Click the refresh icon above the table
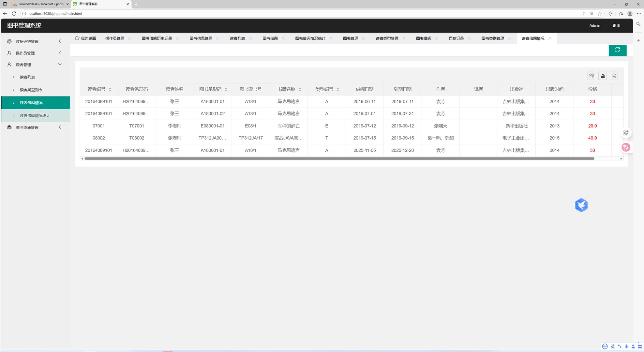Image resolution: width=644 pixels, height=352 pixels. (x=618, y=50)
